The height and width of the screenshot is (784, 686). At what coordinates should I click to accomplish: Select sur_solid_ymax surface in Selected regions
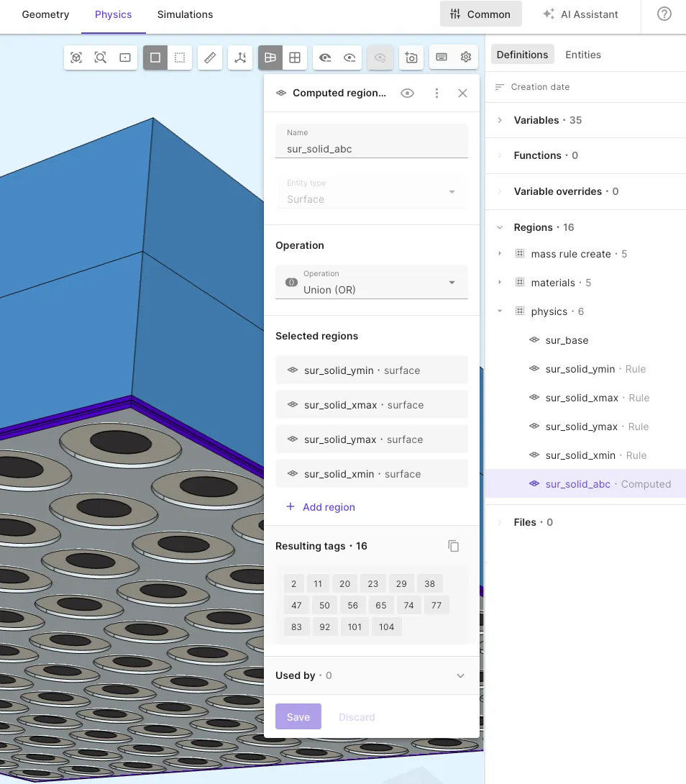(x=372, y=439)
